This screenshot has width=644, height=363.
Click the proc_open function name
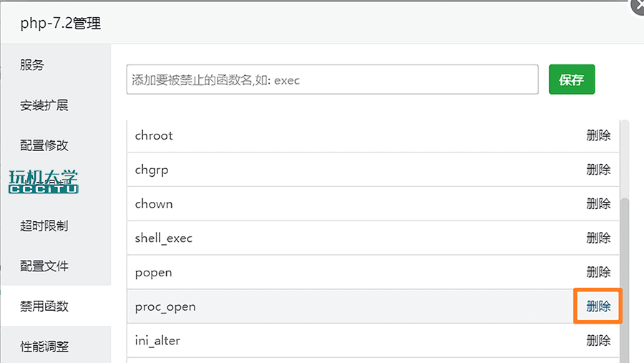click(165, 306)
